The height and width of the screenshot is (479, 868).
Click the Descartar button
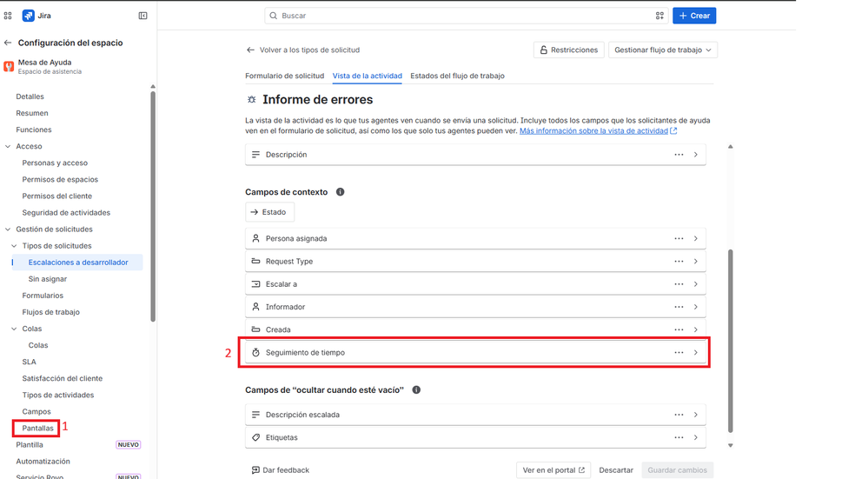point(616,470)
